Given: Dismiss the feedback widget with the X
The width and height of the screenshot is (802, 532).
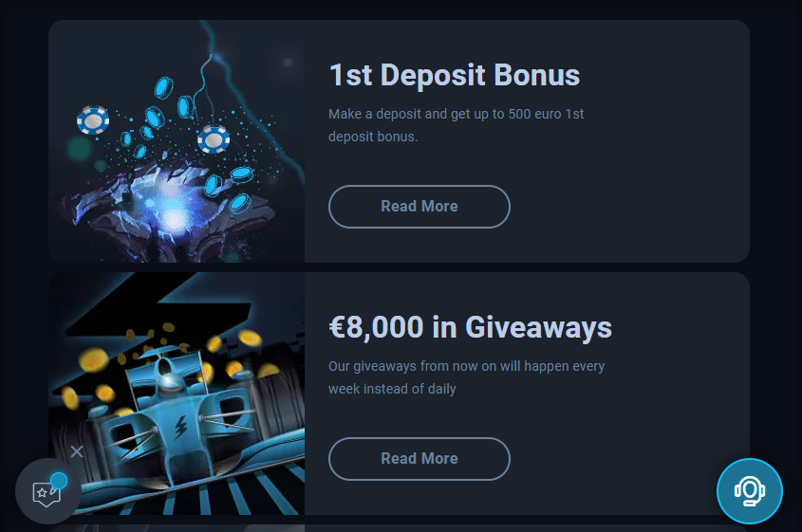Looking at the screenshot, I should click(77, 451).
